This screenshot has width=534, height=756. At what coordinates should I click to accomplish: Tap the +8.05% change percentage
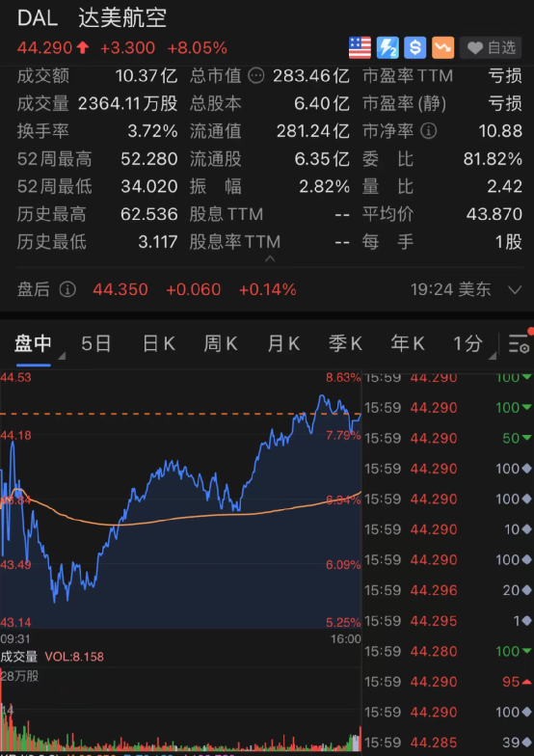tap(197, 48)
